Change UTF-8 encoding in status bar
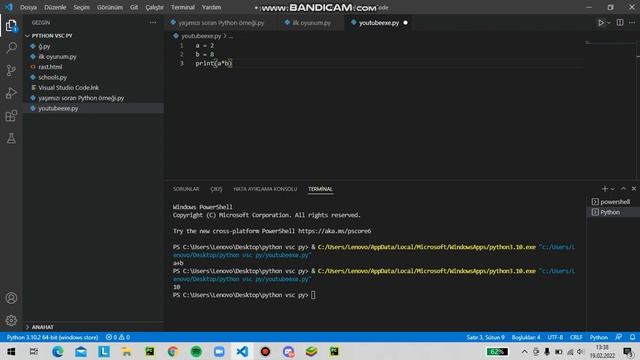Viewport: 640px width, 360px height. [x=555, y=337]
